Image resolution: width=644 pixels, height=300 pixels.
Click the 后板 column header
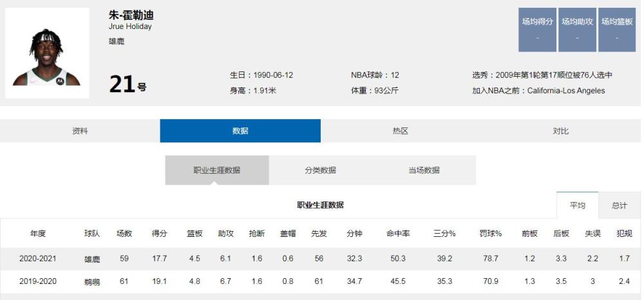[561, 234]
